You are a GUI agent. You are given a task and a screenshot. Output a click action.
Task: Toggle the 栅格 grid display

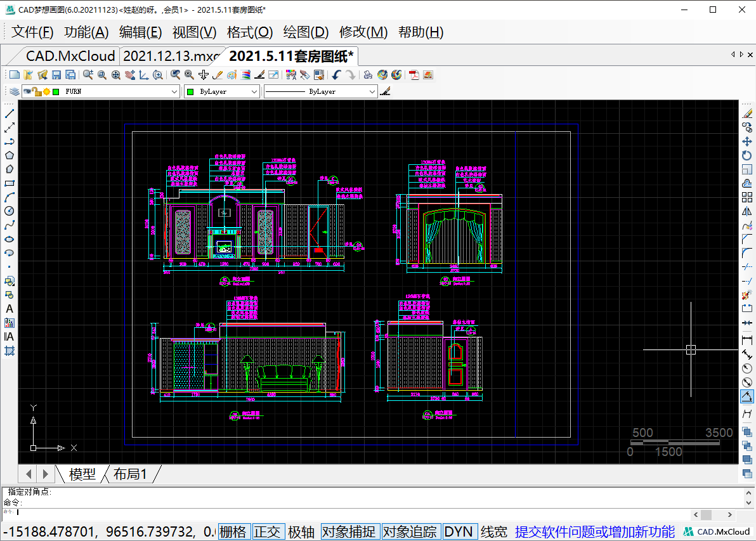233,531
